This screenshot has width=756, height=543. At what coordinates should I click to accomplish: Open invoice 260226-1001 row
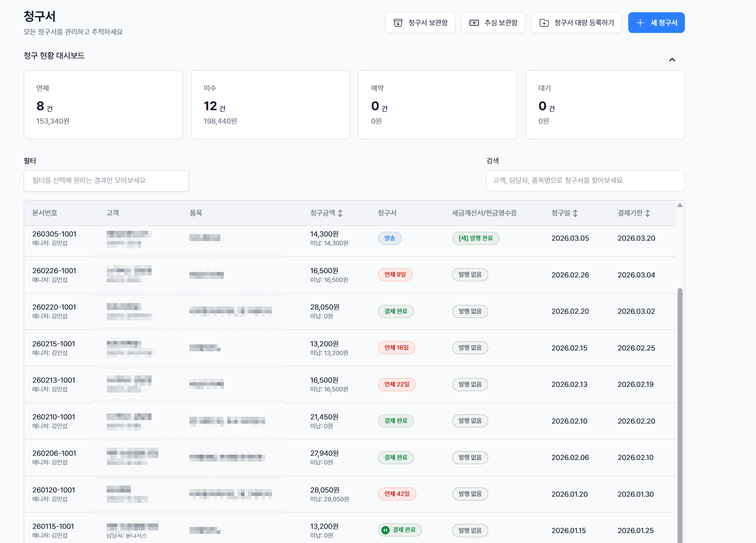tap(54, 271)
